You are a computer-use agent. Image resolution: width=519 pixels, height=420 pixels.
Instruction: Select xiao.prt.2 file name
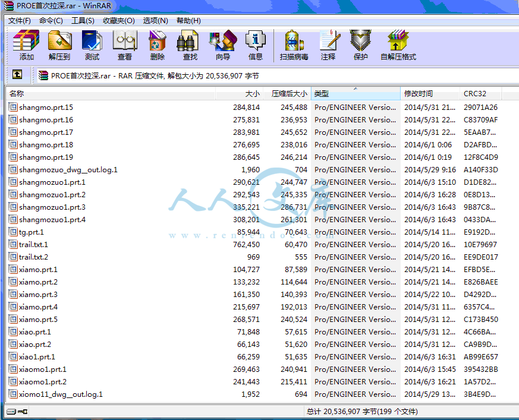[35, 345]
